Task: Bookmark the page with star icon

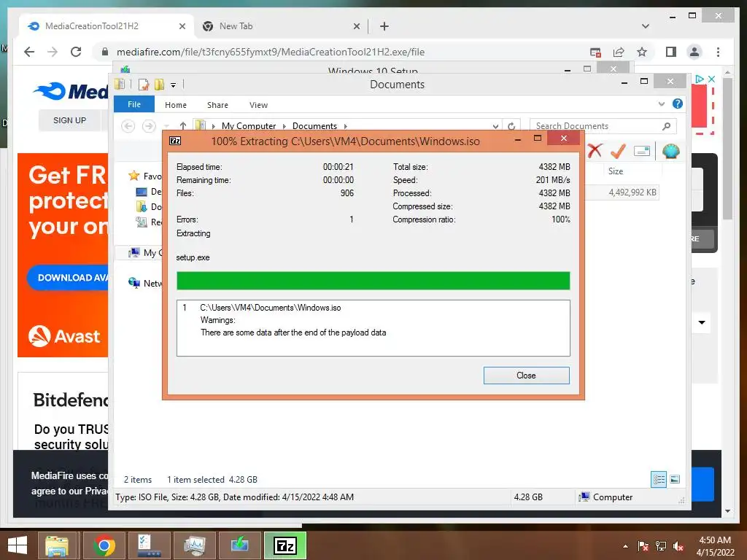Action: pyautogui.click(x=642, y=52)
